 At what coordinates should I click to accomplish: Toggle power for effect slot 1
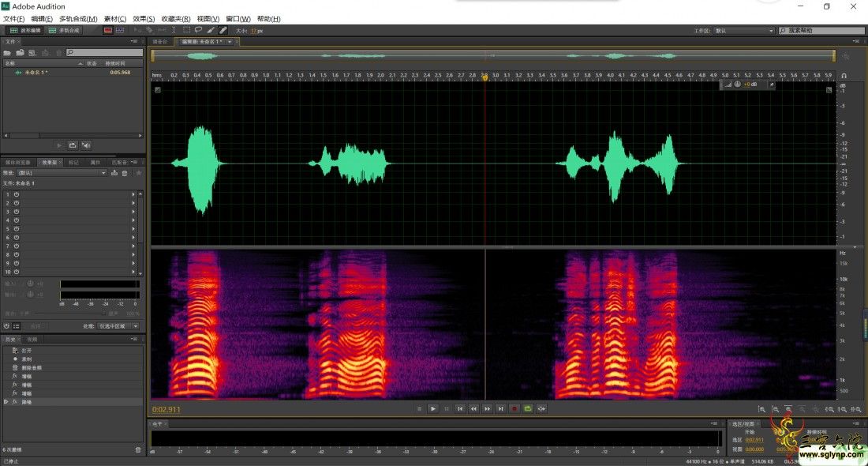pyautogui.click(x=17, y=194)
